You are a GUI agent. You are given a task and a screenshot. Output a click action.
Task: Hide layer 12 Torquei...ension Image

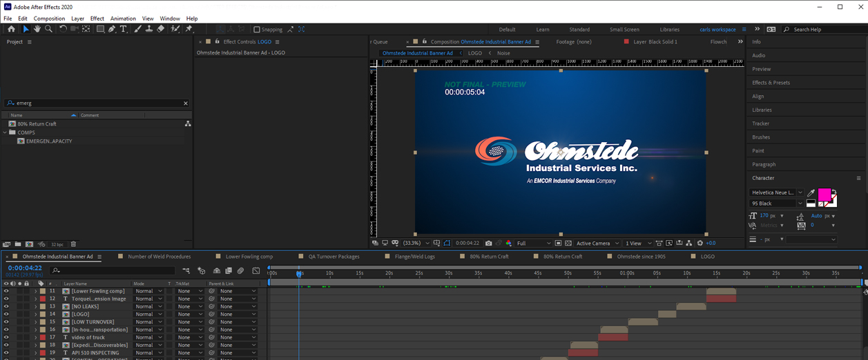(x=6, y=299)
